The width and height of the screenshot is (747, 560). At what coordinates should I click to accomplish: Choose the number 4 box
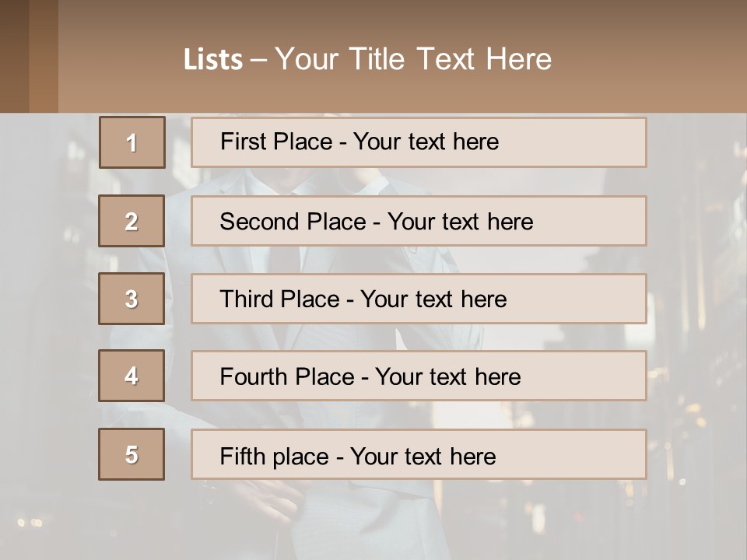point(132,376)
